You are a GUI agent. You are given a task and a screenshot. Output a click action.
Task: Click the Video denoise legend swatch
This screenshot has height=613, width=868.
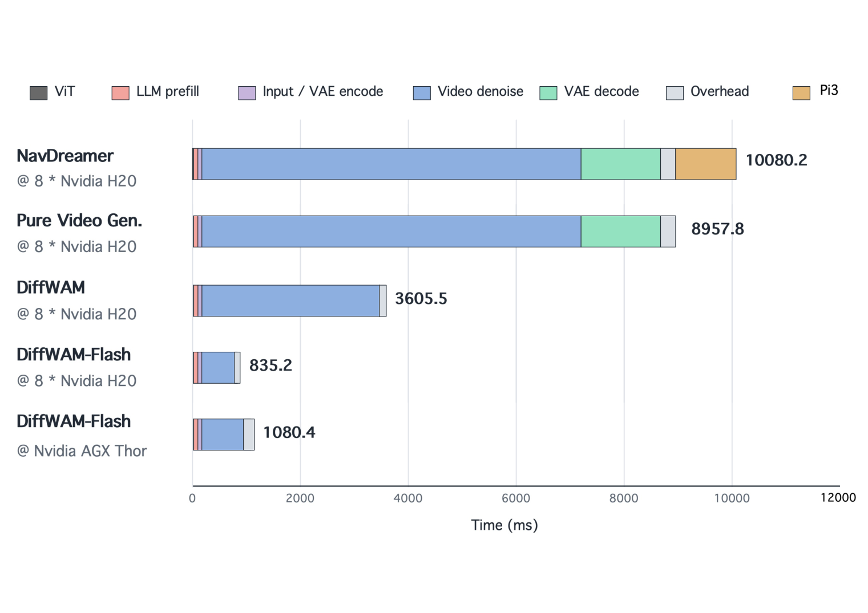pos(422,92)
